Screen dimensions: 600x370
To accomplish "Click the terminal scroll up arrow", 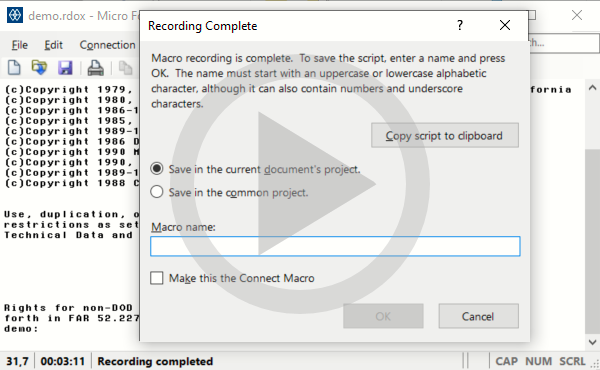I will coord(592,88).
